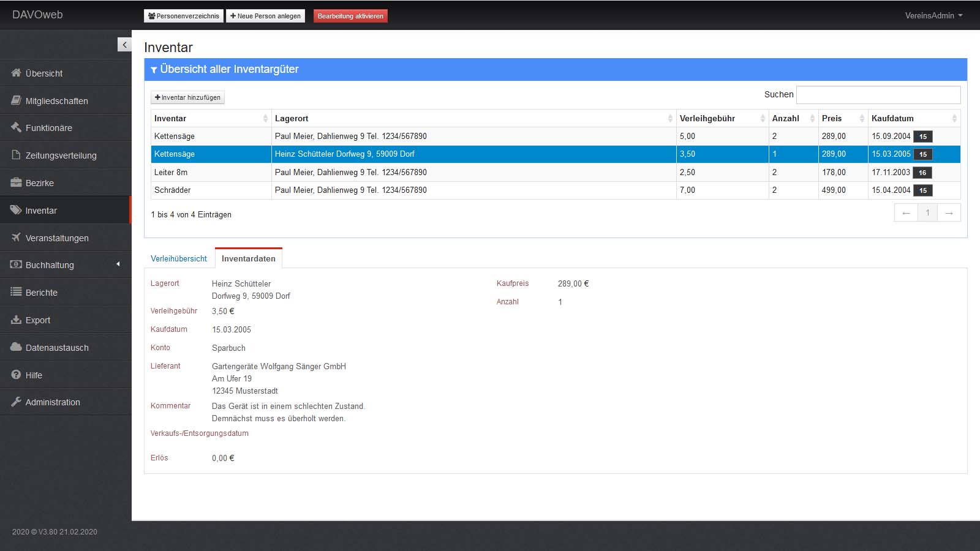Click the red Bearbeitung aktivieren button
Image resolution: width=980 pixels, height=551 pixels.
click(350, 16)
